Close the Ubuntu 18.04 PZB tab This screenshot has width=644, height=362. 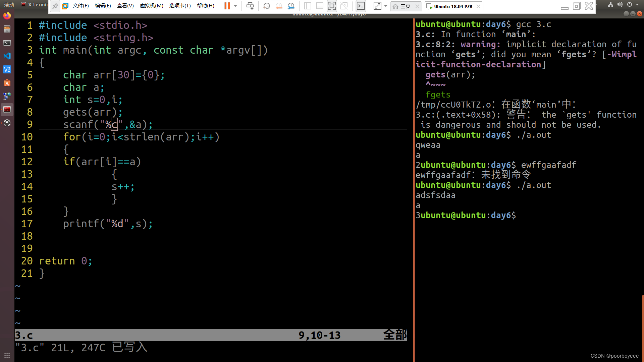click(478, 6)
